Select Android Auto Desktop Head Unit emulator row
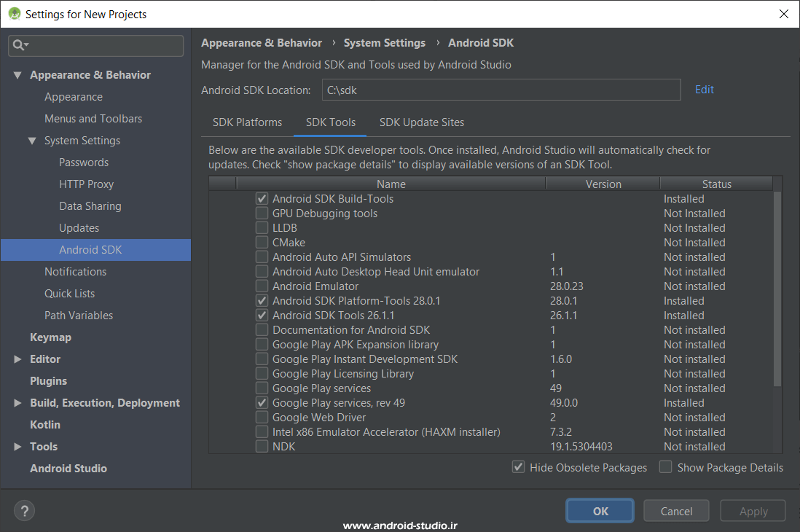Image resolution: width=800 pixels, height=532 pixels. pyautogui.click(x=491, y=272)
